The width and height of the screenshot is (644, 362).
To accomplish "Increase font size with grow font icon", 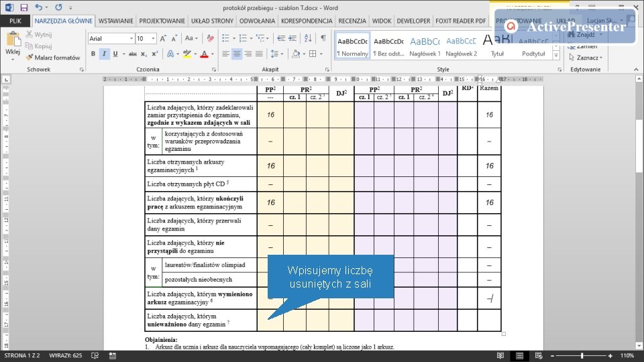I will click(163, 39).
